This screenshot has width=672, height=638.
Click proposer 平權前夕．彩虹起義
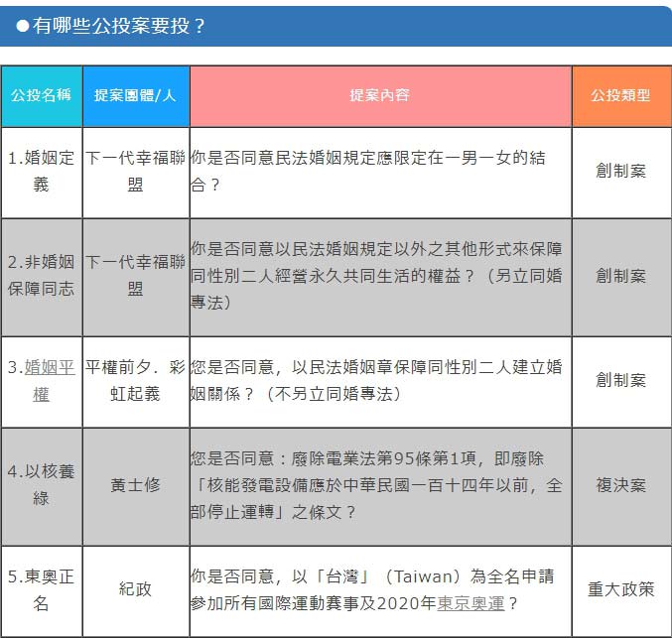(135, 380)
